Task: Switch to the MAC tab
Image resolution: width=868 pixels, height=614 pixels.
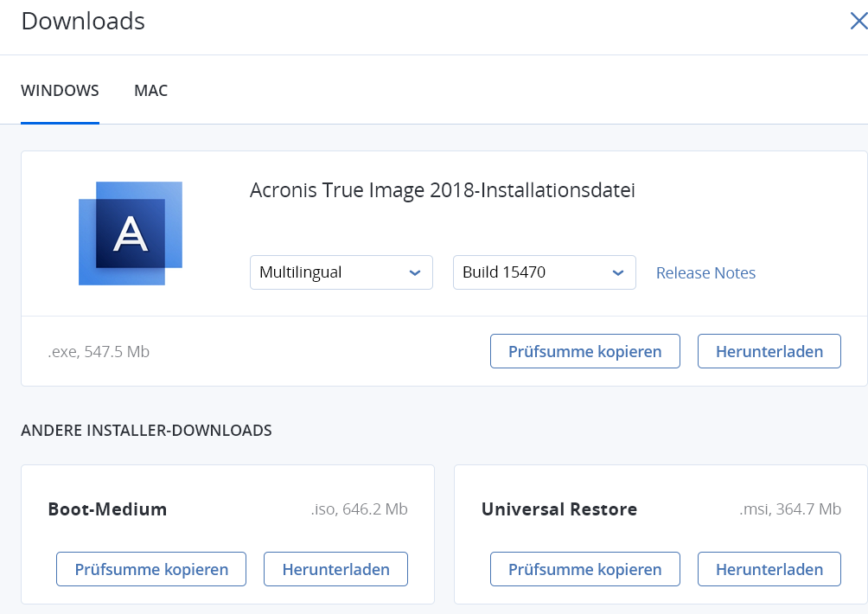Action: pos(150,90)
